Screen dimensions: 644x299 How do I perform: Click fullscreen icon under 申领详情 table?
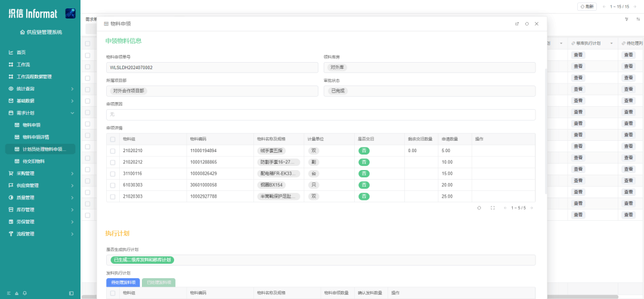click(x=493, y=208)
